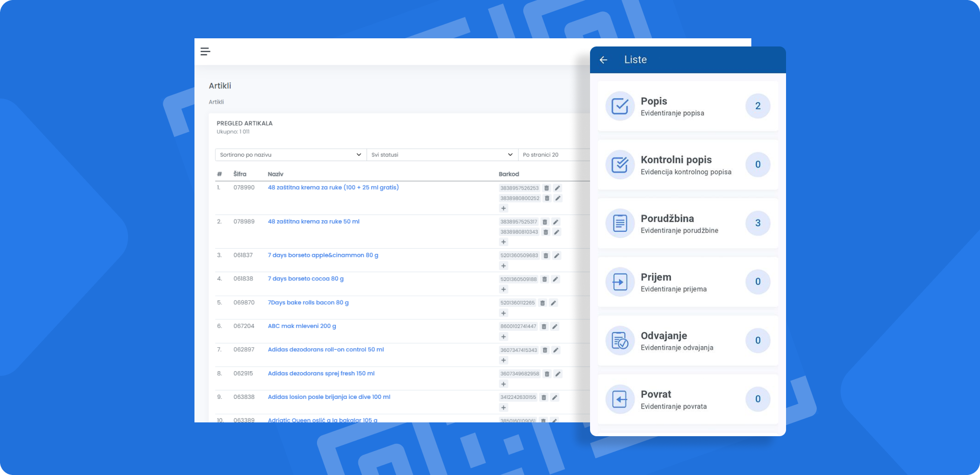980x475 pixels.
Task: Click the back arrow in Liste panel
Action: click(x=603, y=60)
